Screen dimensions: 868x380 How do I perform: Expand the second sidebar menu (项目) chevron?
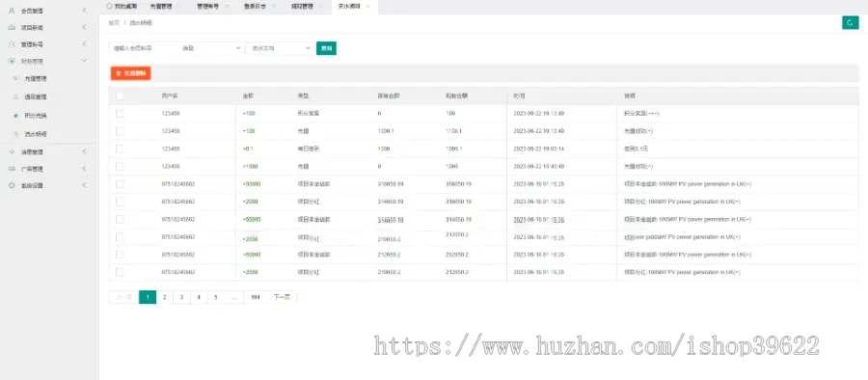[x=84, y=27]
